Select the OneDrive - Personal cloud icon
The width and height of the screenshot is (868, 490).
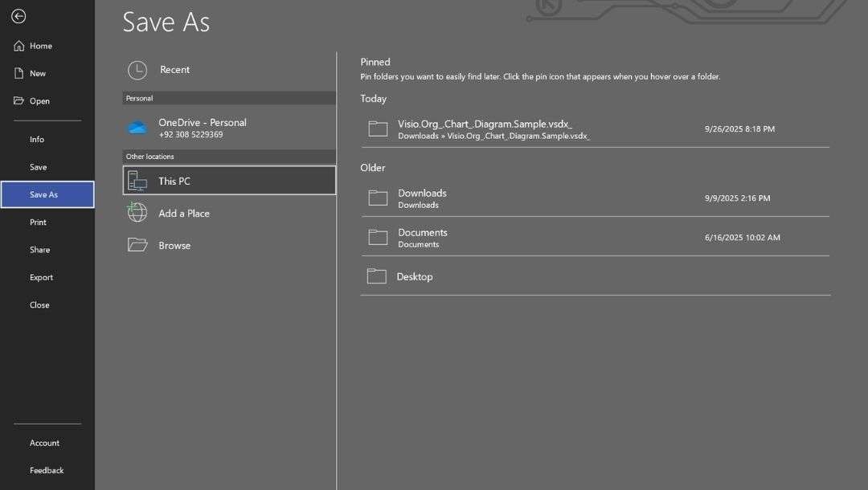click(137, 126)
